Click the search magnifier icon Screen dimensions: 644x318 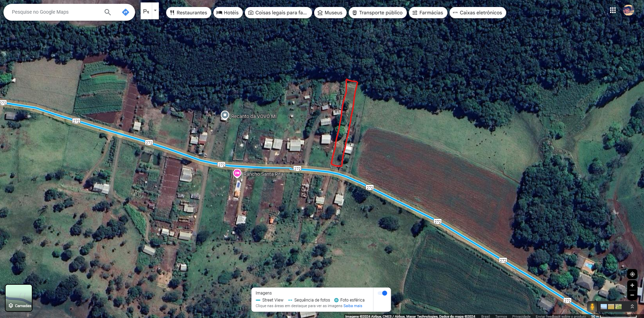108,12
